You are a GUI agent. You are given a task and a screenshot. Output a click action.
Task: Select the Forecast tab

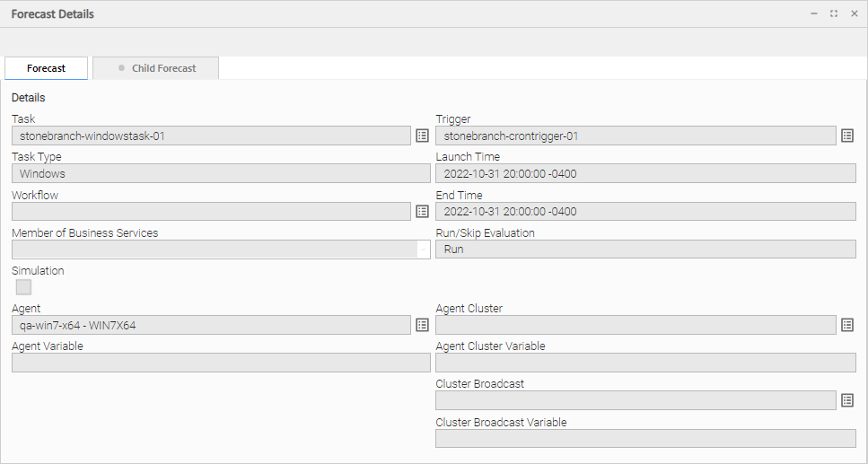coord(47,68)
